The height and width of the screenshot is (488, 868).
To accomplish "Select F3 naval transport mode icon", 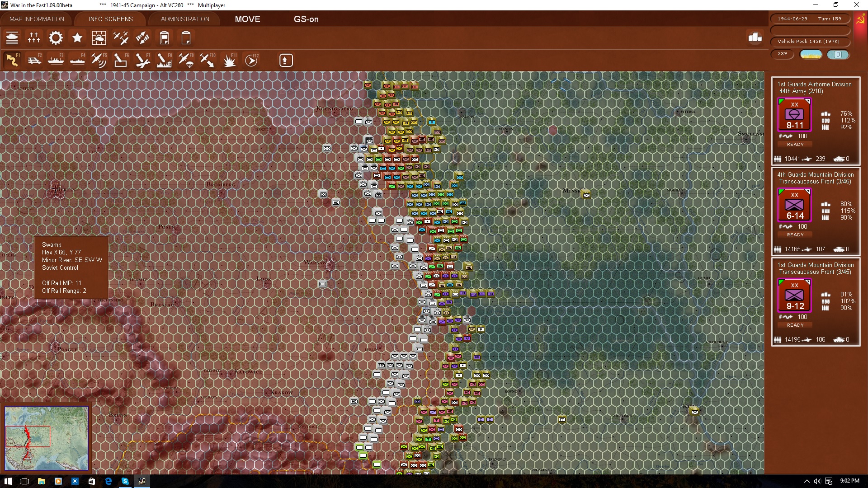I will 56,60.
